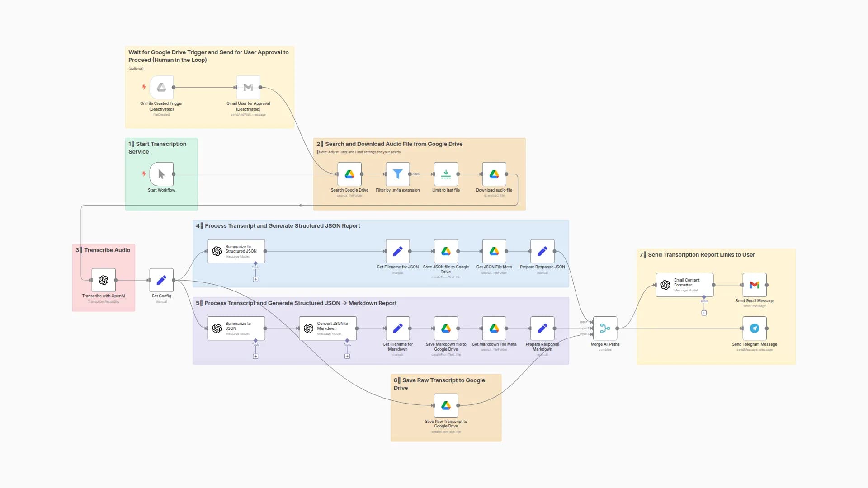
Task: Select the Send Telegram Message node
Action: pyautogui.click(x=755, y=328)
